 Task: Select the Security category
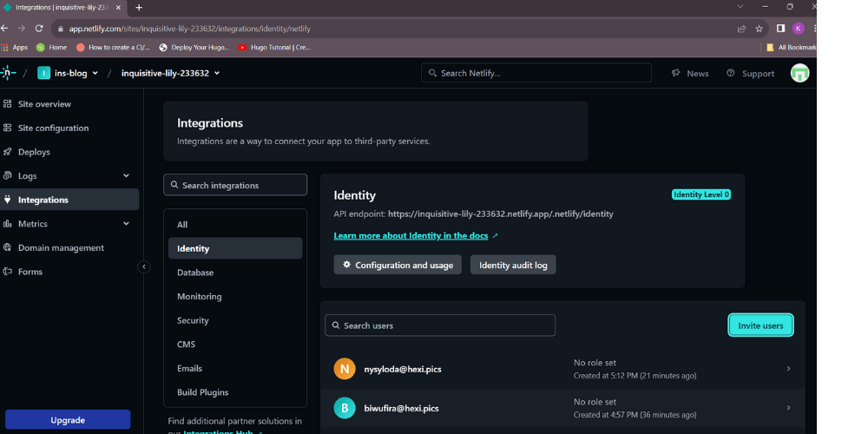coord(235,320)
